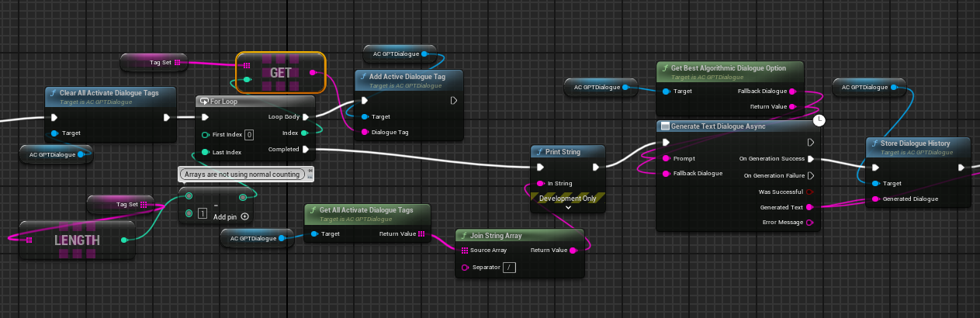The height and width of the screenshot is (318, 980).
Task: Toggle comment bubble visibility icon
Action: tap(310, 178)
